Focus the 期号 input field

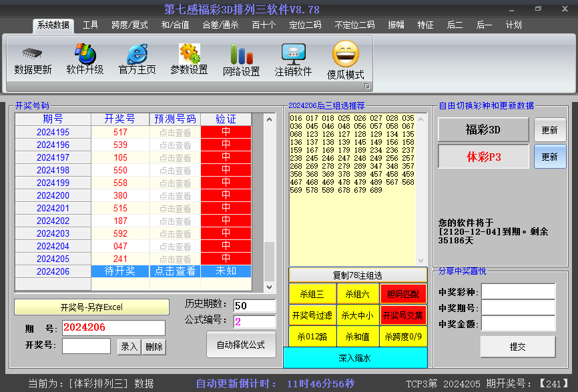[x=113, y=327]
